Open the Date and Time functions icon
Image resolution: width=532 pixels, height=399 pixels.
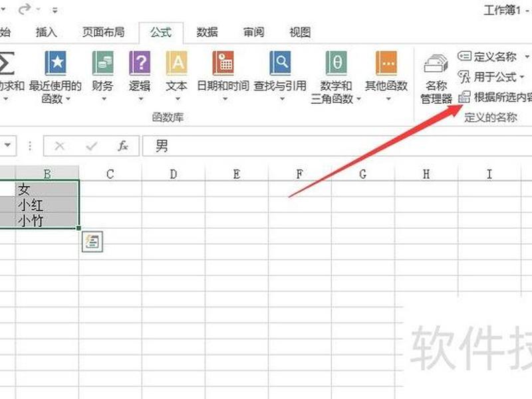[223, 63]
